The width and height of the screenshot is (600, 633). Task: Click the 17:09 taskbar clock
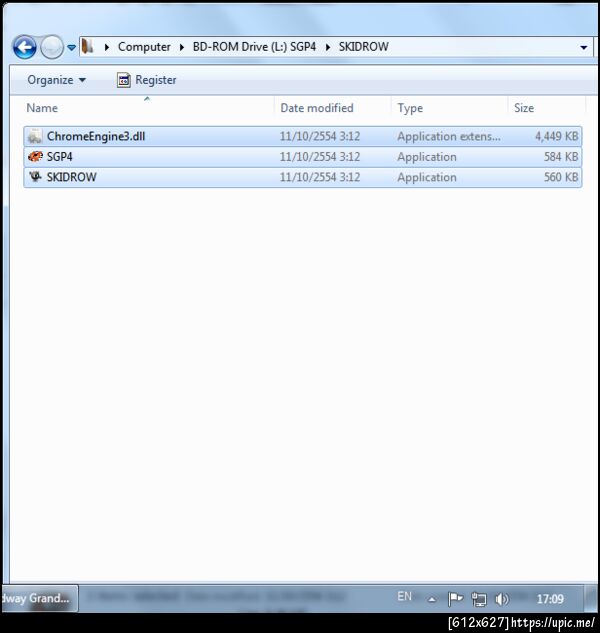(x=550, y=599)
